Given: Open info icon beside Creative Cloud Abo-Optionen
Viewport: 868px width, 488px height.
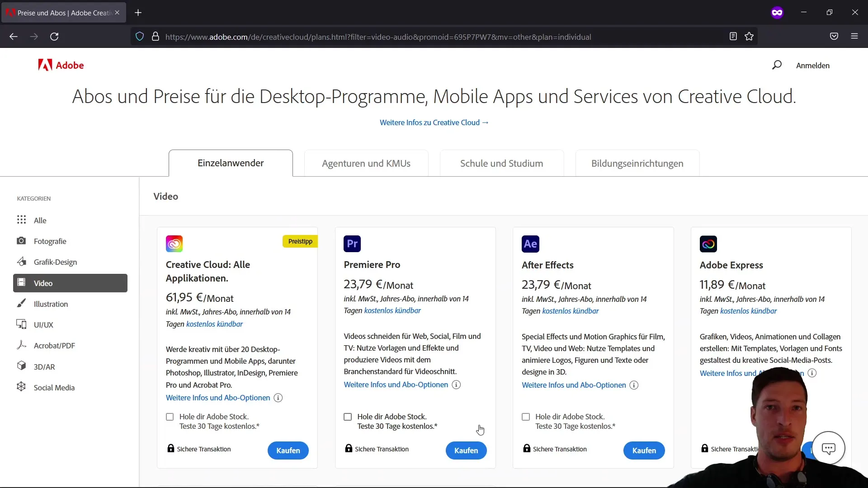Looking at the screenshot, I should point(278,398).
